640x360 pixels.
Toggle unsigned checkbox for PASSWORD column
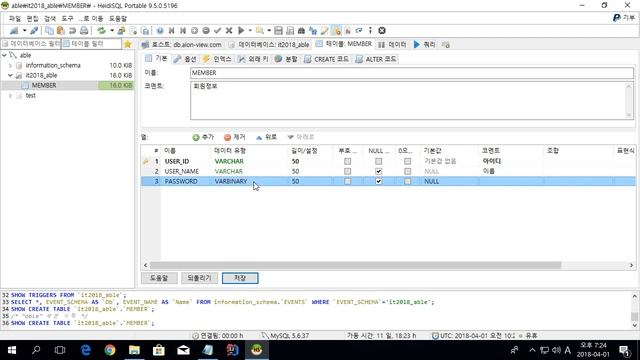pyautogui.click(x=347, y=181)
